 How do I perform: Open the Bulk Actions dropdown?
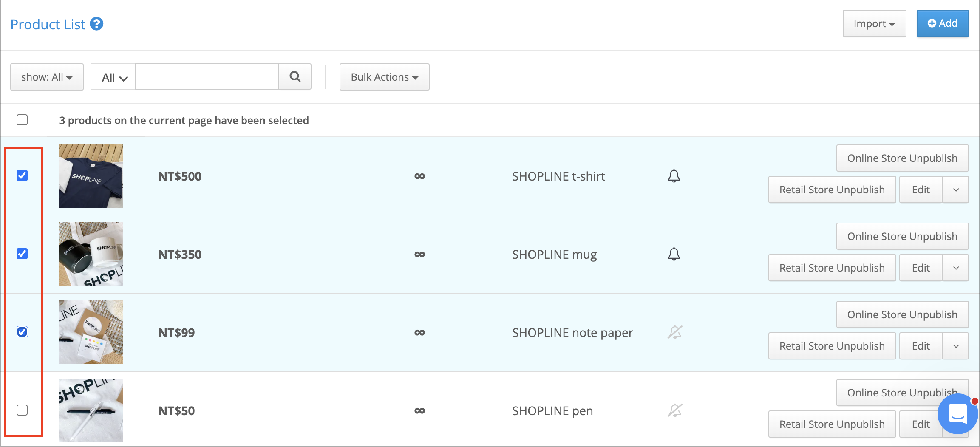click(384, 77)
